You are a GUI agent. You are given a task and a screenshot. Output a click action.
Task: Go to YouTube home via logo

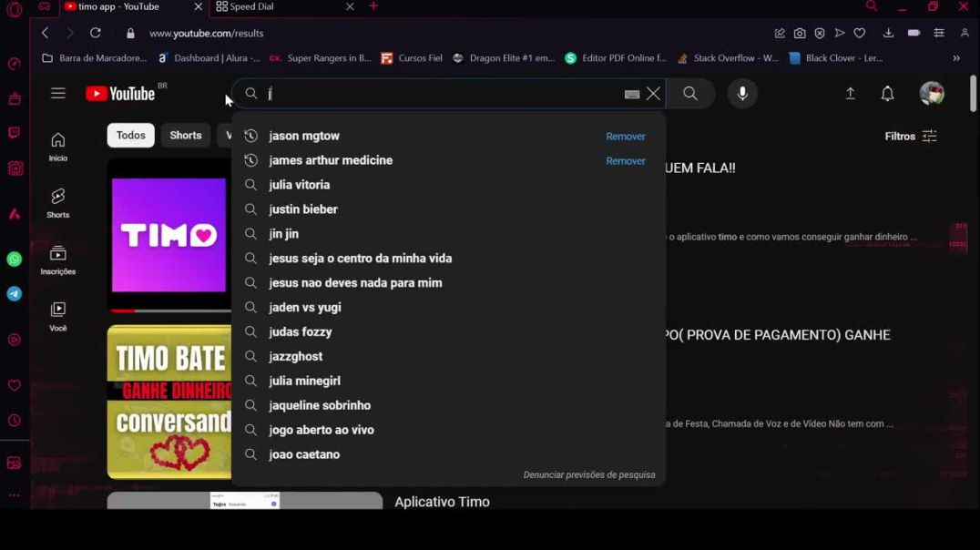click(120, 94)
